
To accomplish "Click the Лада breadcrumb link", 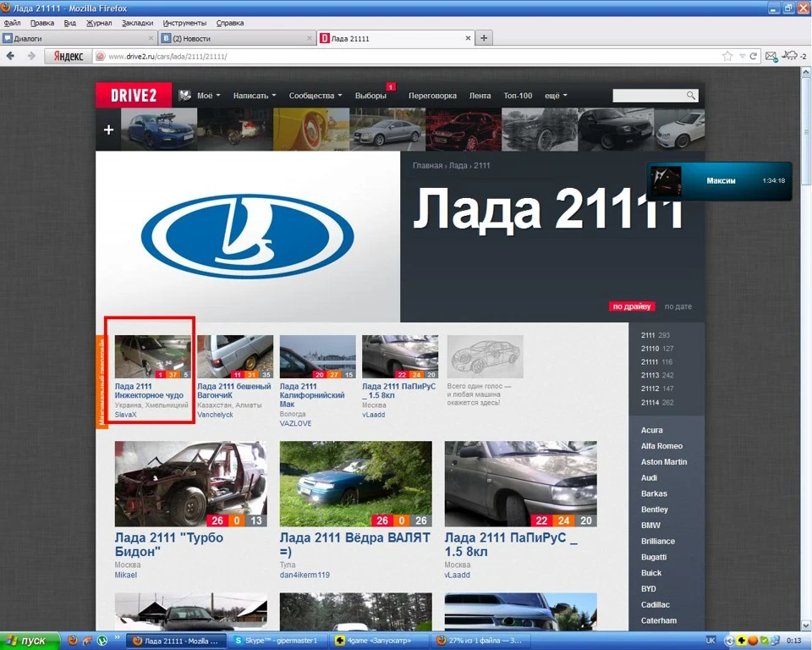I will [458, 165].
